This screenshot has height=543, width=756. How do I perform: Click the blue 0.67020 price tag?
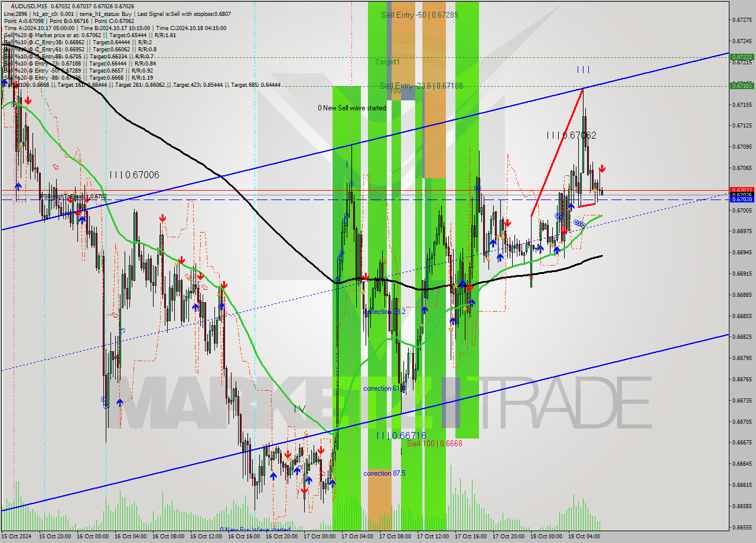pos(742,199)
